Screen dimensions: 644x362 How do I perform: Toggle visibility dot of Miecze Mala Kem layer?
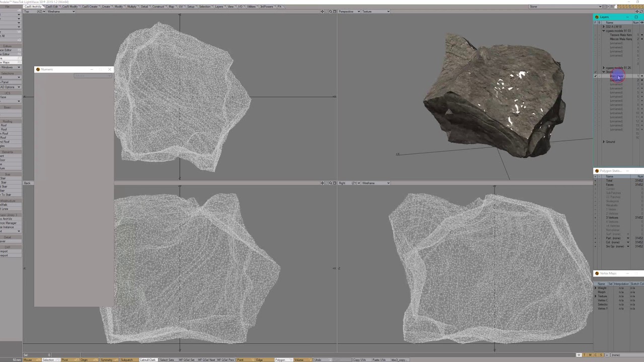(x=641, y=39)
